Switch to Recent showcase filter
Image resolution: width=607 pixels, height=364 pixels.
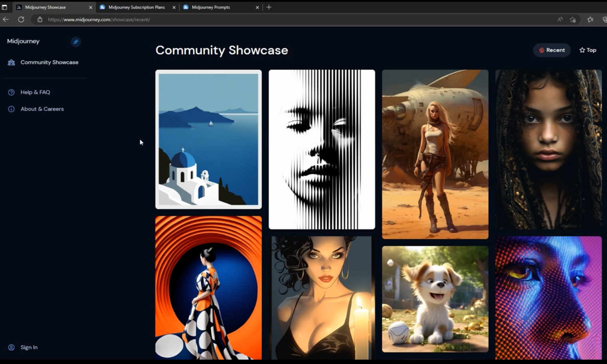[552, 50]
